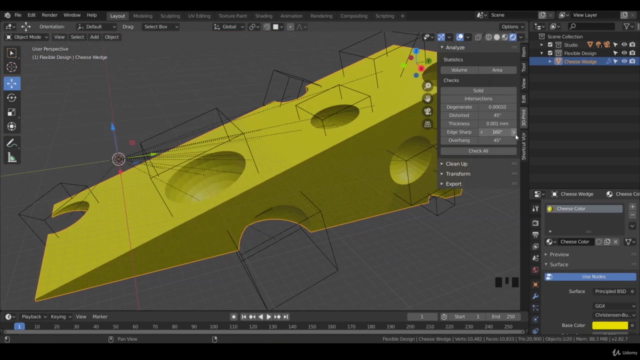Screen dimensions: 640x360
Task: Click the viewport pan hand icon
Action: point(428,99)
